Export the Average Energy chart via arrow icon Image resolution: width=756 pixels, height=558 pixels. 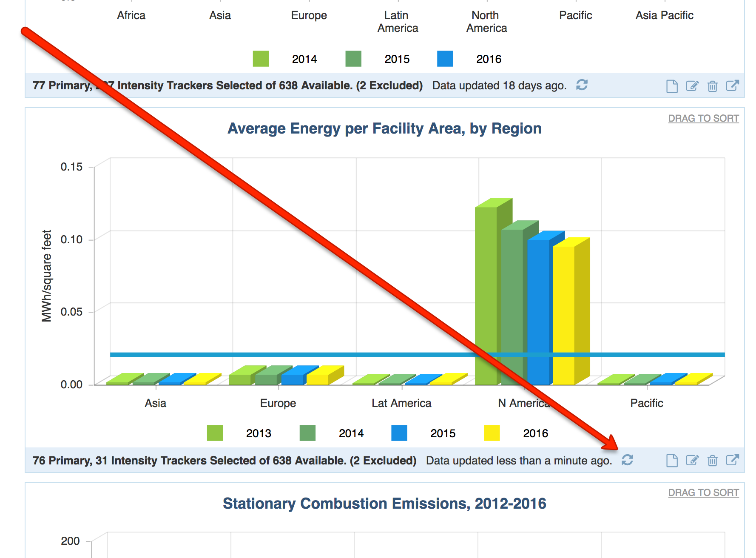click(732, 460)
